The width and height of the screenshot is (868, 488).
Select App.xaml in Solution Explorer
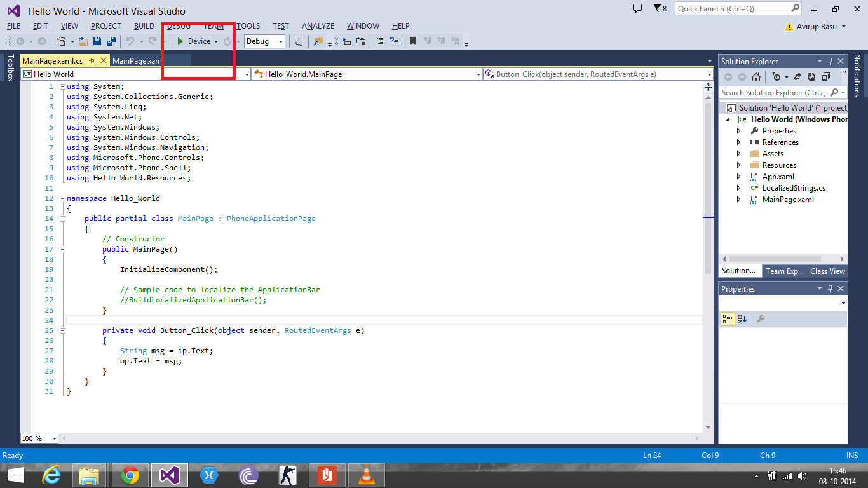(778, 177)
